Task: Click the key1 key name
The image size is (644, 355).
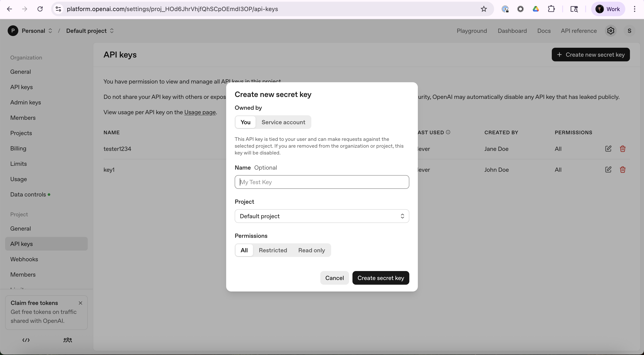Action: 109,170
